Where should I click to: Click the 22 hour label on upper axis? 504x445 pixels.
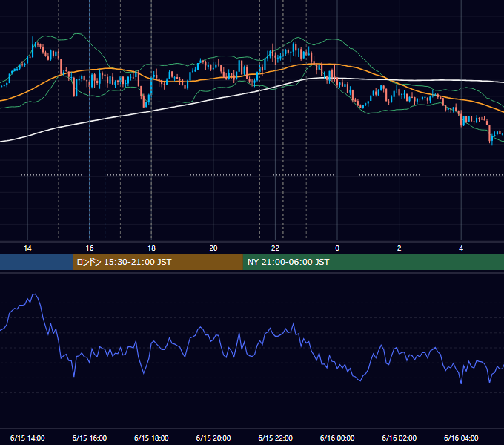click(275, 248)
